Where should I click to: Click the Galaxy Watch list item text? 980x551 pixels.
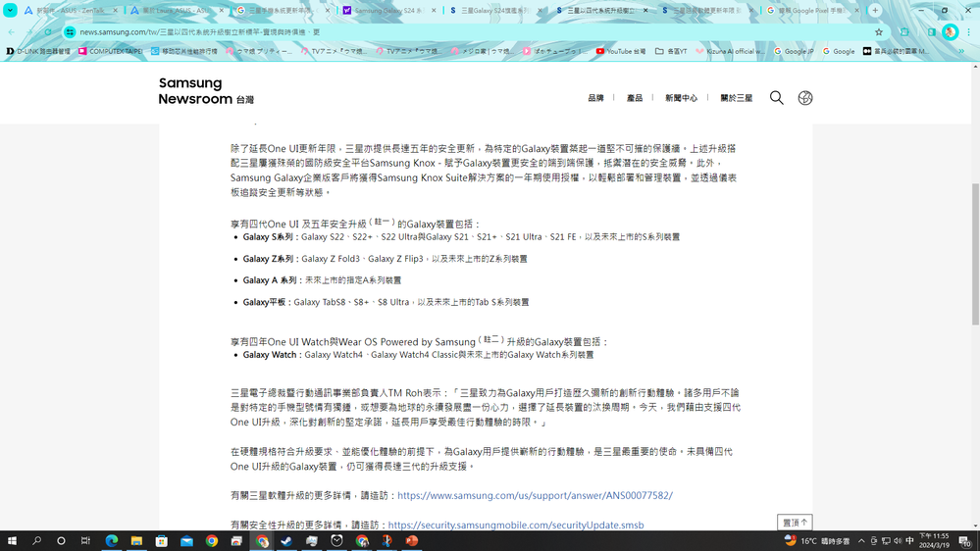(418, 355)
